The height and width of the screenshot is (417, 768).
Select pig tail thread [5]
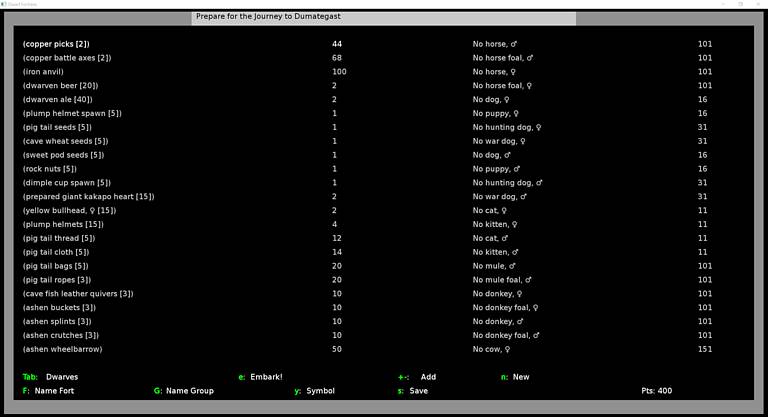pyautogui.click(x=59, y=238)
